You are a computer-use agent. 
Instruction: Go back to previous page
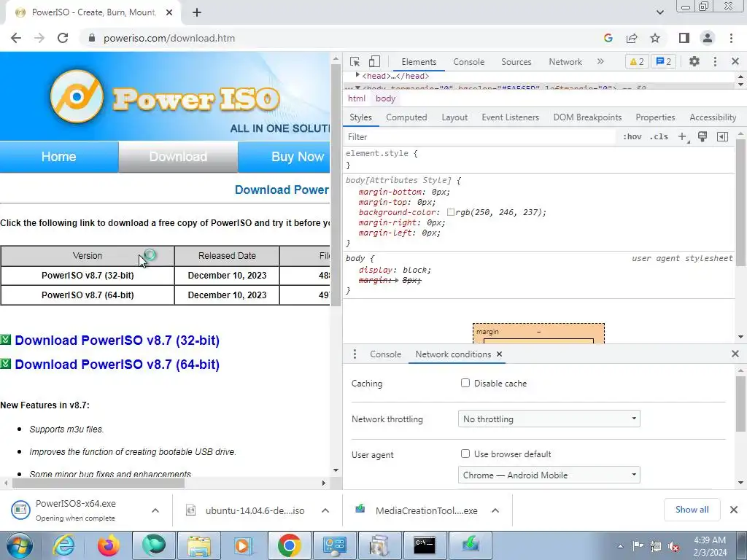coord(16,38)
